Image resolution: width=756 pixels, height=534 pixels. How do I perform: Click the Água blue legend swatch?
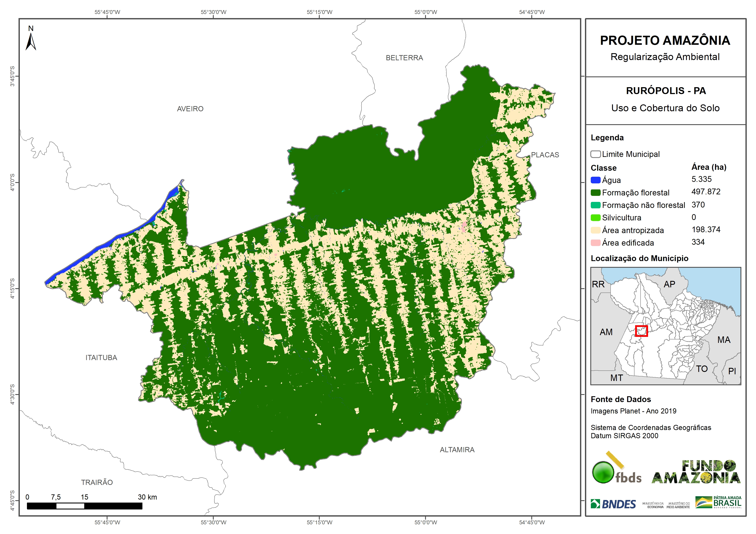[595, 180]
